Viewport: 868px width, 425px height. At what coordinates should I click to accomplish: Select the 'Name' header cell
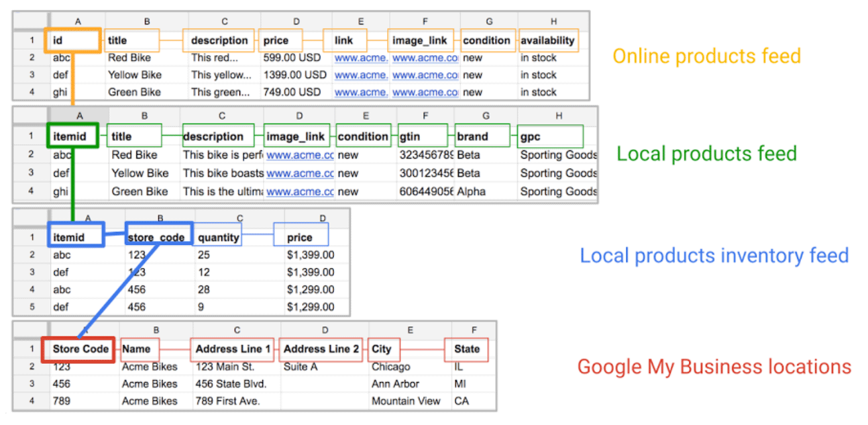[140, 349]
